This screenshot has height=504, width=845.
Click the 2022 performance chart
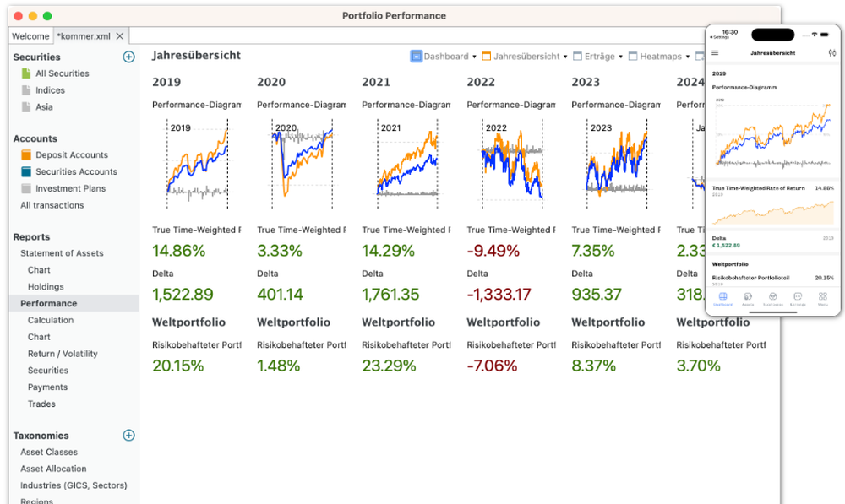tap(511, 164)
